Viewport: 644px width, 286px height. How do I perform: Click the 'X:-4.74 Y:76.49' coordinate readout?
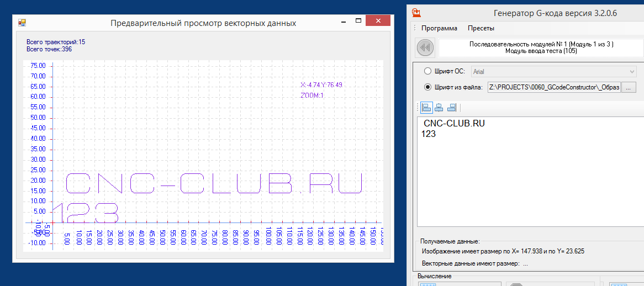pos(321,85)
